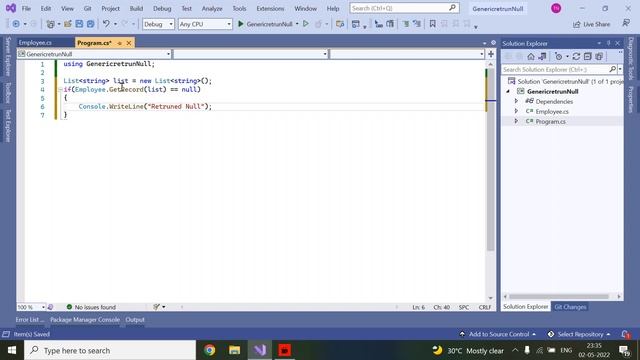Open Solution Explorer Home icon

531,57
